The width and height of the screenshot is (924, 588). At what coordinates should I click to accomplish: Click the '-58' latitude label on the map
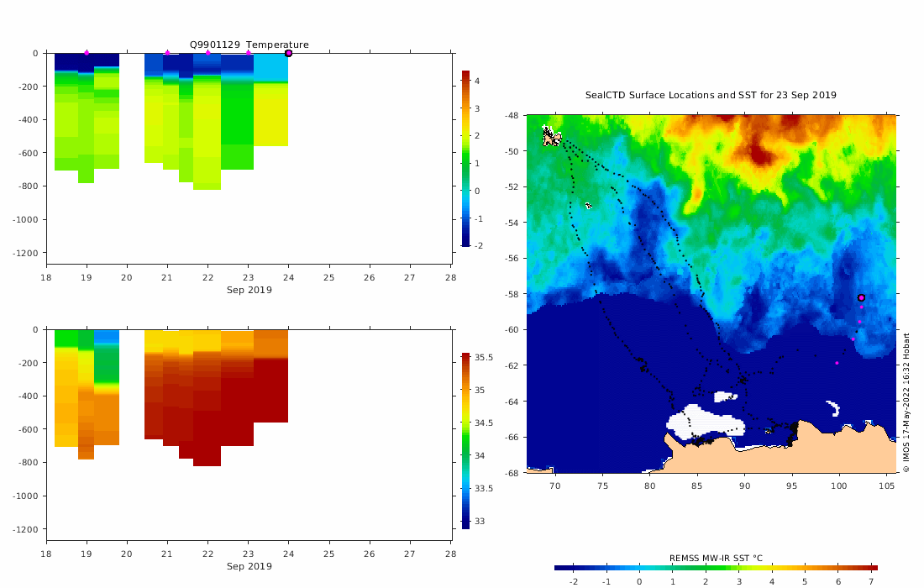click(512, 294)
